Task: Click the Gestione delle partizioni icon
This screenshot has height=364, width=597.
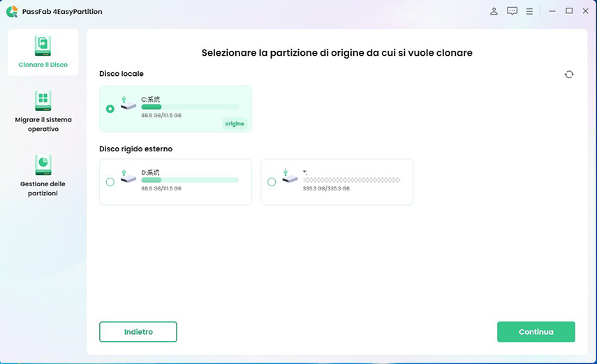Action: [x=43, y=165]
